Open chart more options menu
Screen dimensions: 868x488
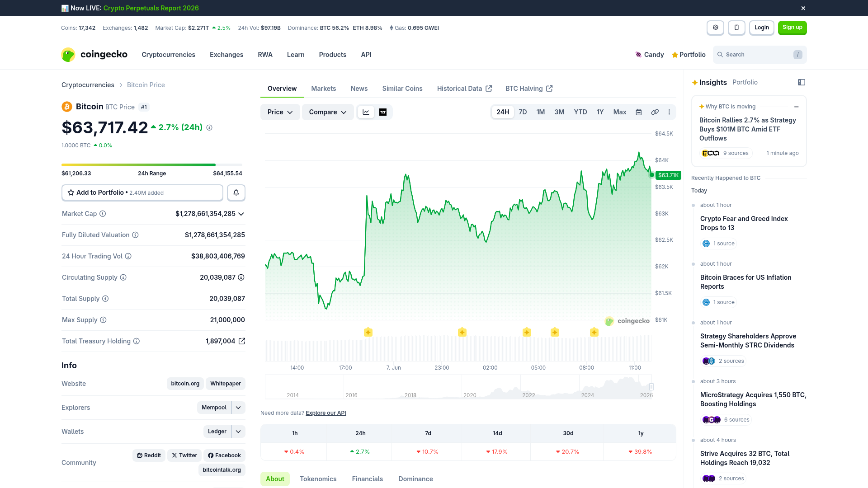point(669,112)
